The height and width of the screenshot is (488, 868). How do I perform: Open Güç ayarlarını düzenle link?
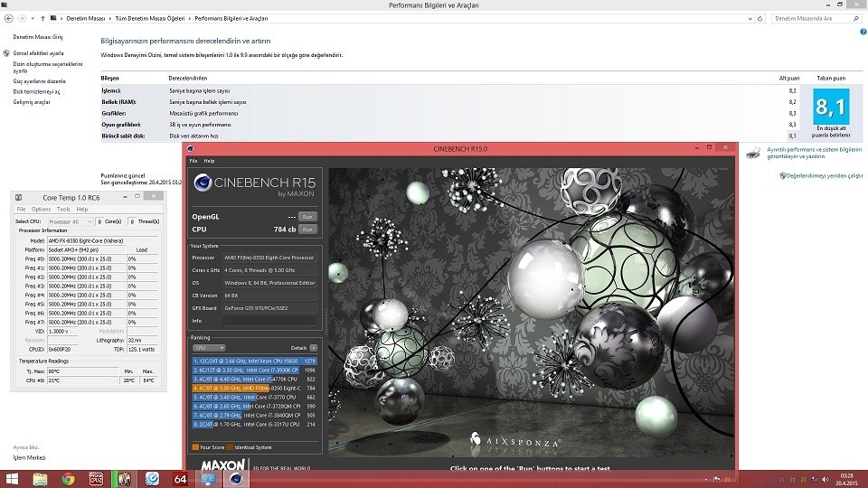point(39,81)
